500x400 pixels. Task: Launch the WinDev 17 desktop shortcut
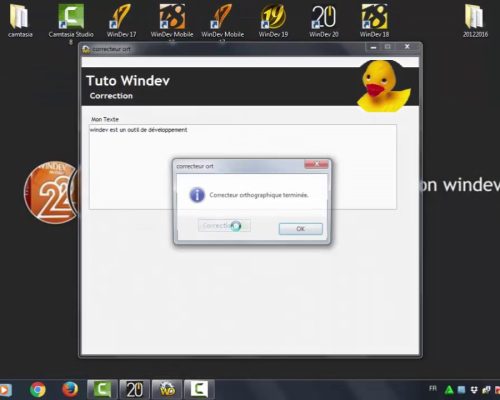pyautogui.click(x=121, y=20)
